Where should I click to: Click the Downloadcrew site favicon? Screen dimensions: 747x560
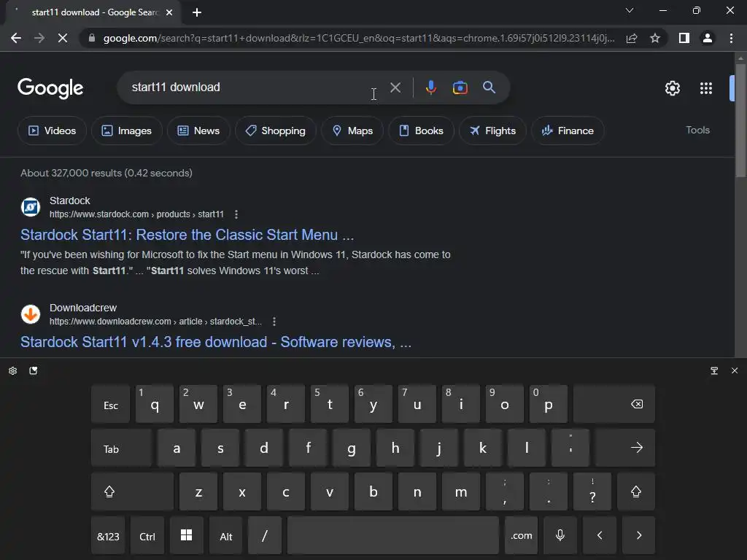[x=31, y=314]
